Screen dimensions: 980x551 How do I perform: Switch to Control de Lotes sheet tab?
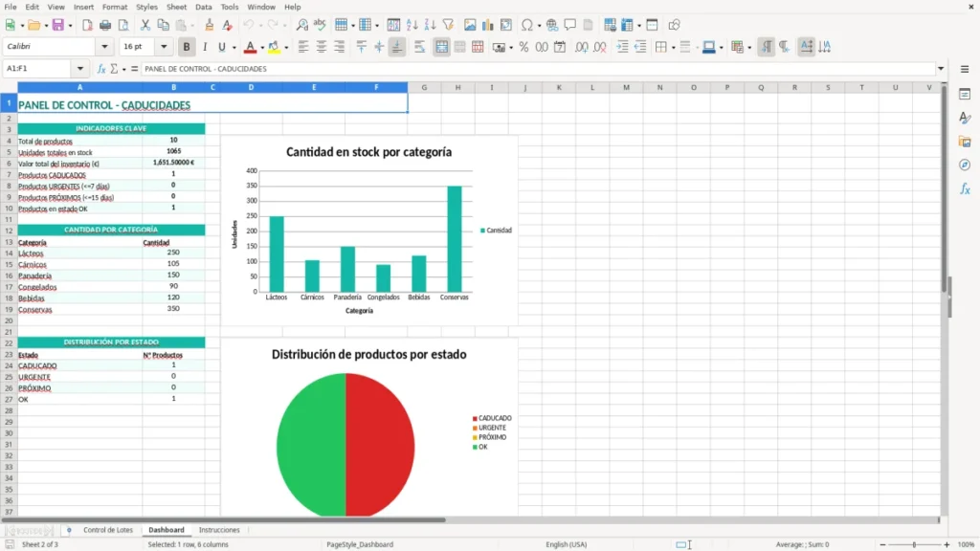click(x=108, y=530)
